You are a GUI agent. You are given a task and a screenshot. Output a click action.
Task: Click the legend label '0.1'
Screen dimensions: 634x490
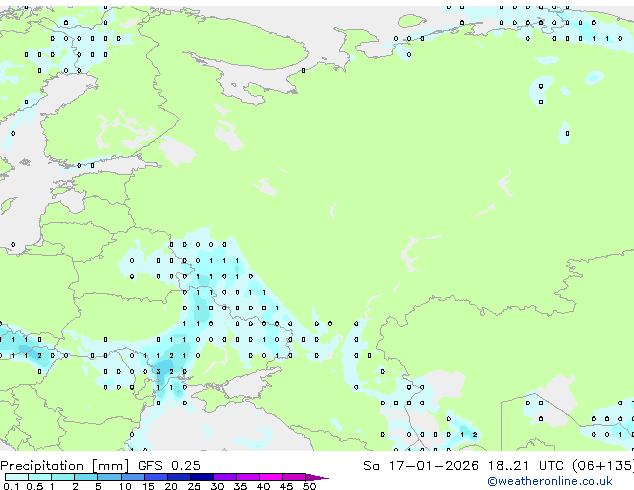(x=11, y=486)
